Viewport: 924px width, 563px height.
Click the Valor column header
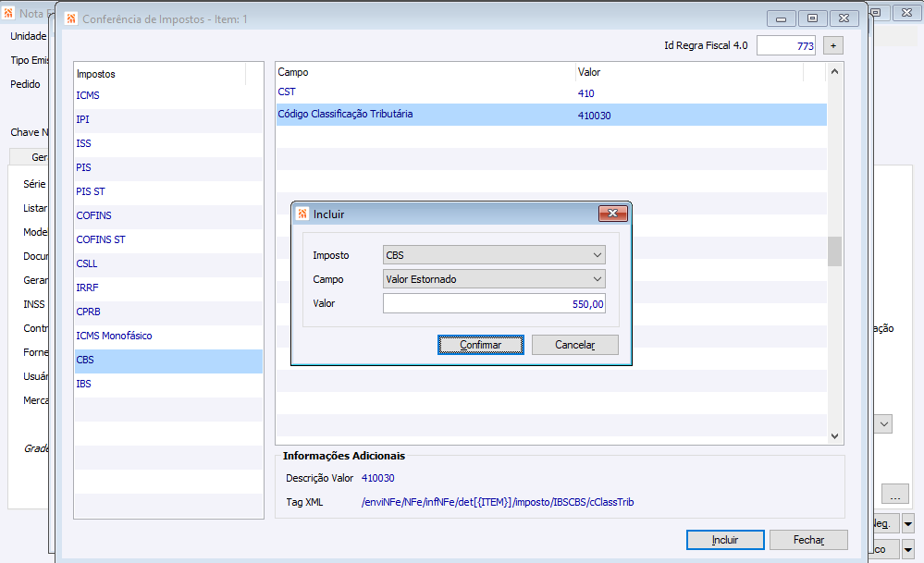click(689, 72)
